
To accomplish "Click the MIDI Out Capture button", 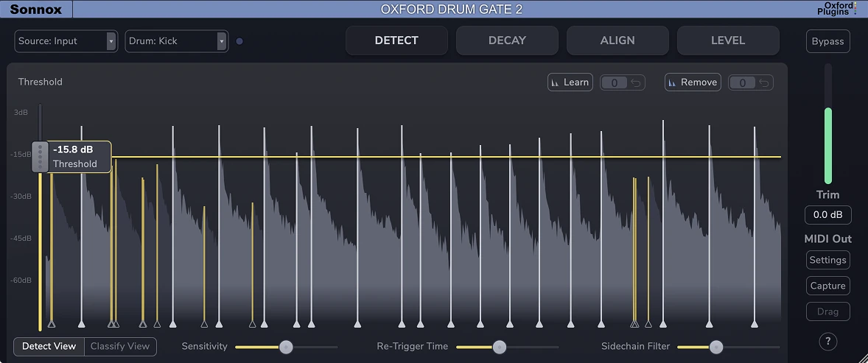I will coord(827,286).
